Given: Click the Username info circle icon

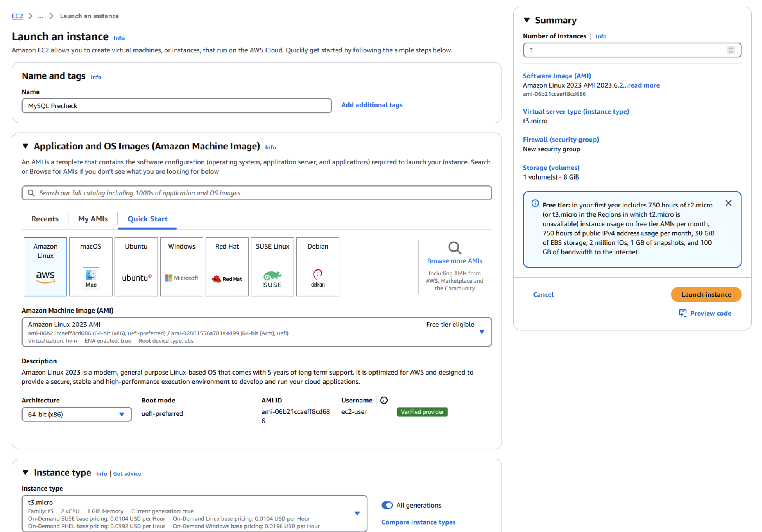Looking at the screenshot, I should pyautogui.click(x=384, y=400).
